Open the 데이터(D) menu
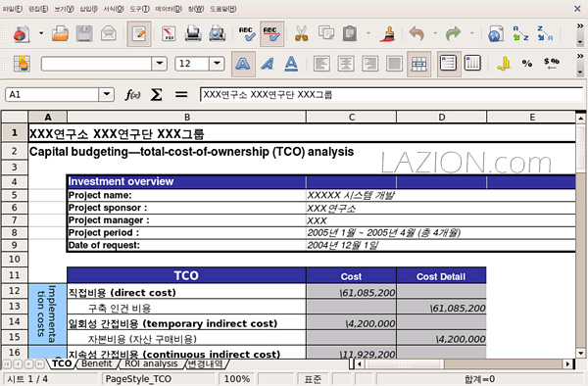The image size is (588, 386). 169,9
